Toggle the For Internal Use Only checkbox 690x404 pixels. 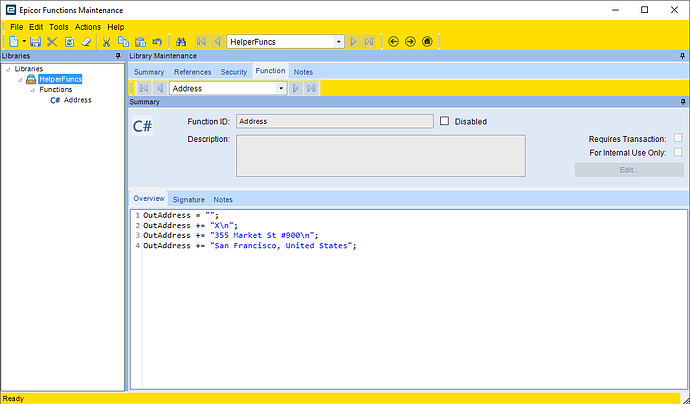(678, 152)
